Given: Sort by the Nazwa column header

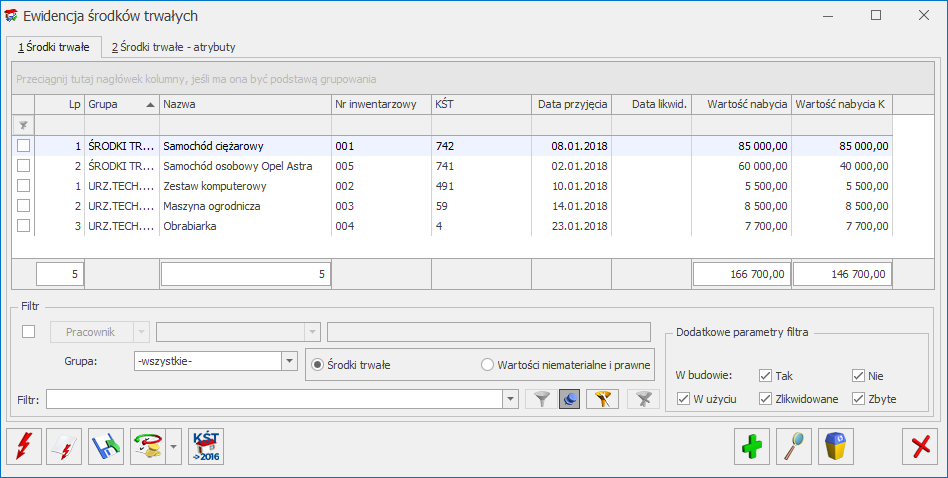Looking at the screenshot, I should [245, 105].
